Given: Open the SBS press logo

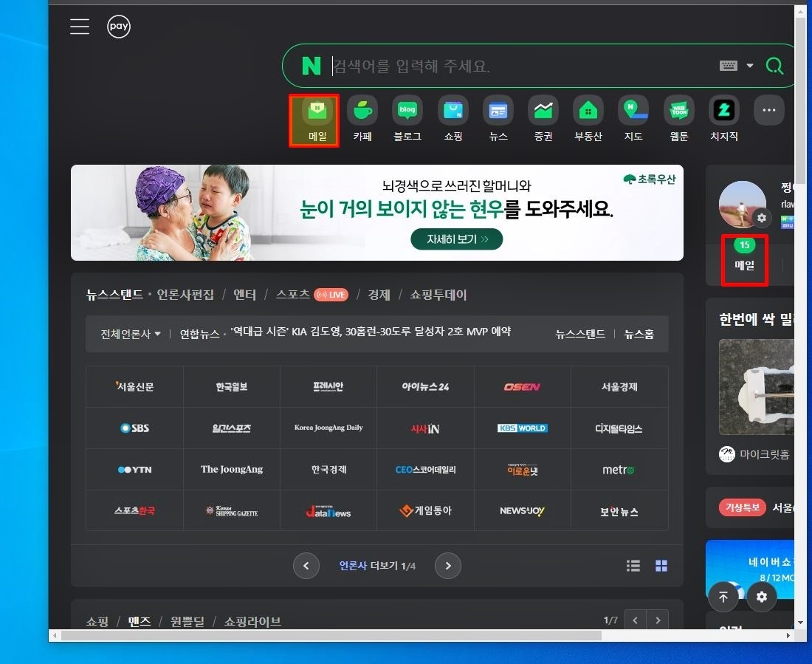Looking at the screenshot, I should 134,428.
